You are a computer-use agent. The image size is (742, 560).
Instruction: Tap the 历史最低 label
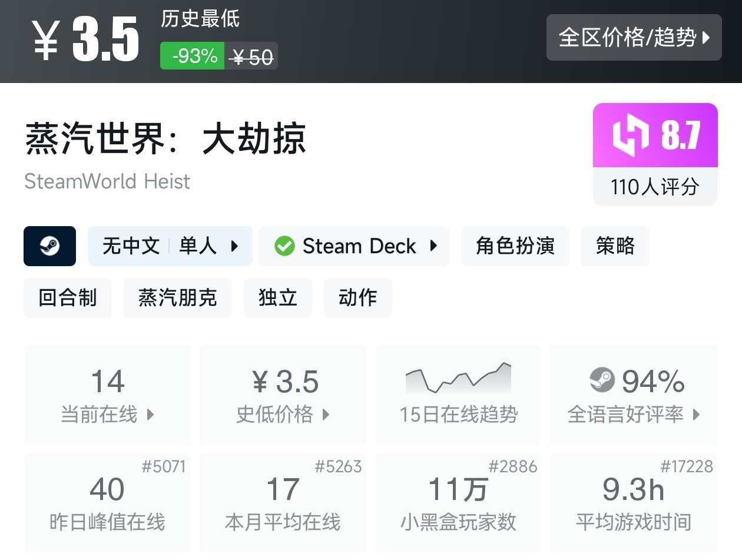click(x=200, y=18)
